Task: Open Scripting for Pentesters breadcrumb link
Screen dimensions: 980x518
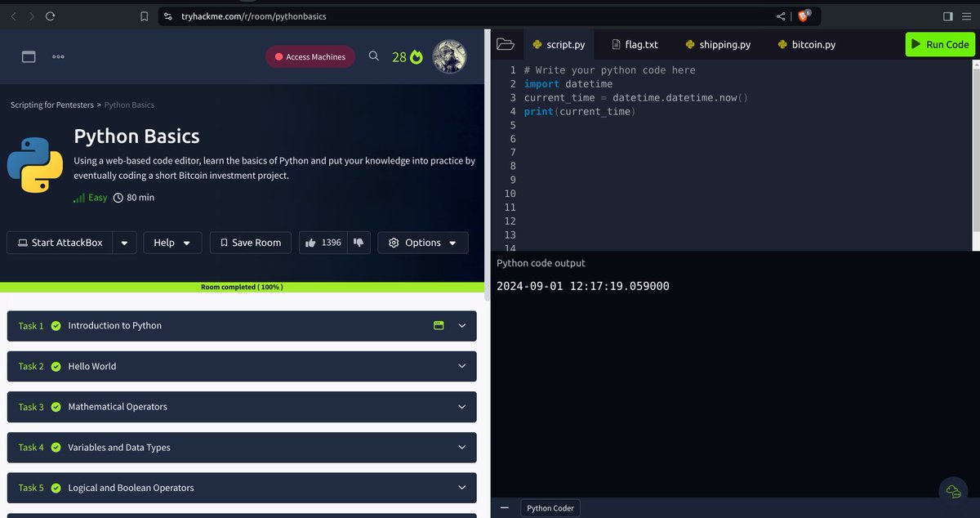Action: (51, 105)
